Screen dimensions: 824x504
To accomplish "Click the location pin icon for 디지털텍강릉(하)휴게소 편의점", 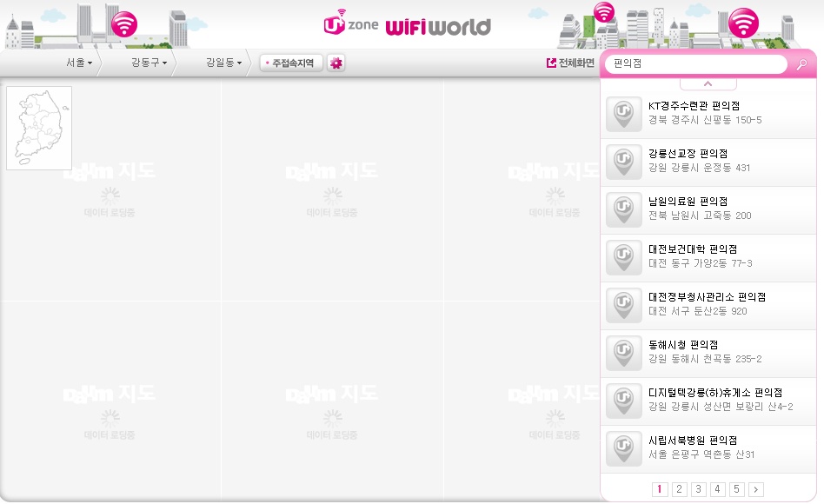I will point(624,401).
